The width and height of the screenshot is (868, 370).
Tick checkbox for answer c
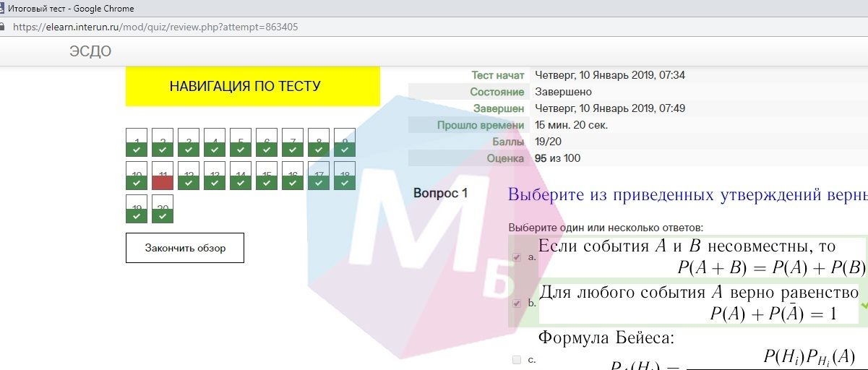[516, 359]
